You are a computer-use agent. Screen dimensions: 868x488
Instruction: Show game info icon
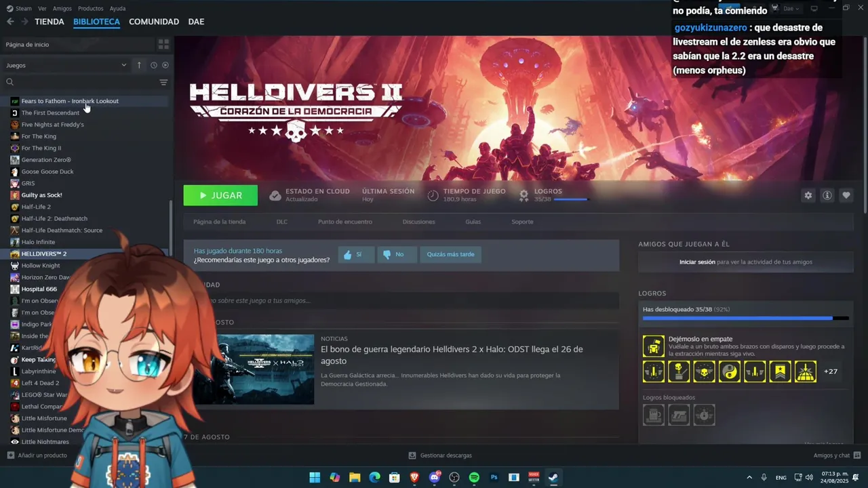tap(827, 195)
